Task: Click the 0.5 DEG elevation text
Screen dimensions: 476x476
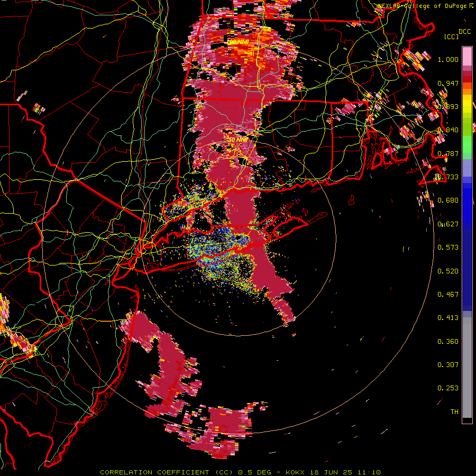Action: pos(254,472)
